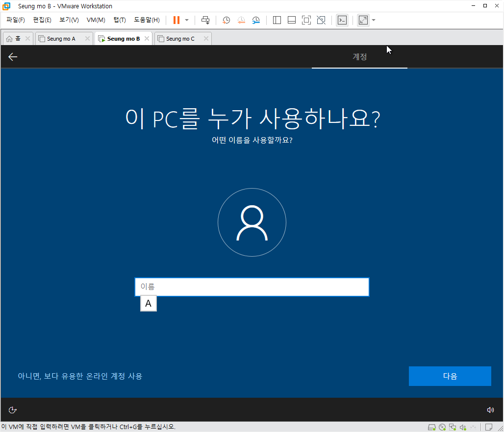Image resolution: width=504 pixels, height=432 pixels.
Task: Click the dimmed USB controller status icon
Action: click(473, 427)
